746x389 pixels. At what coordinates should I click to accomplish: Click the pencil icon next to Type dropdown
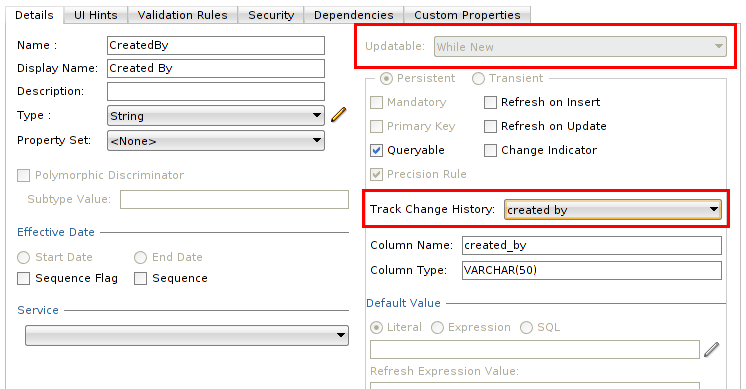[338, 115]
